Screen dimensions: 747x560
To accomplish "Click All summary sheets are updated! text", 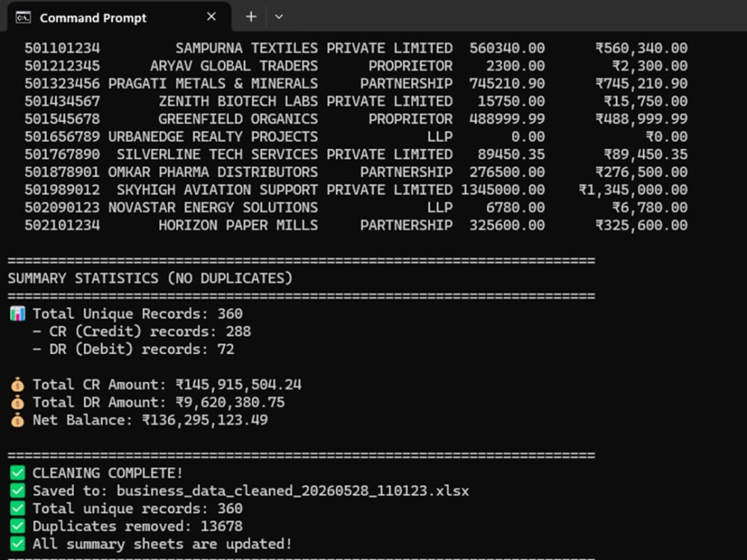I will [x=162, y=544].
